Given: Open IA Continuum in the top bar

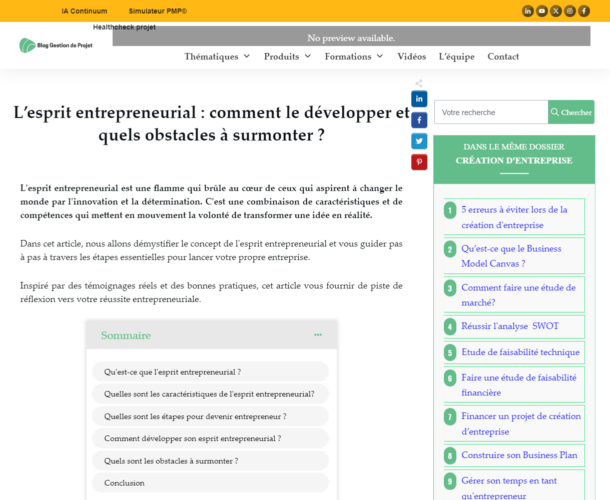Looking at the screenshot, I should tap(84, 11).
